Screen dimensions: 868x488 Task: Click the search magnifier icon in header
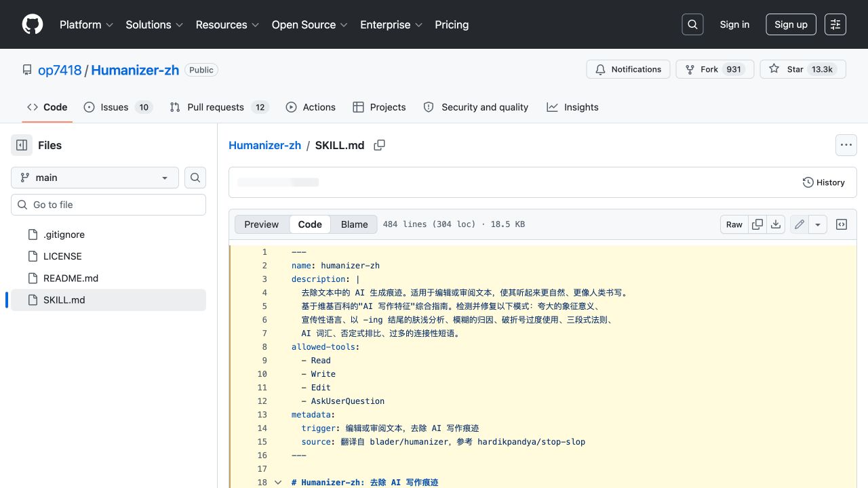[692, 24]
